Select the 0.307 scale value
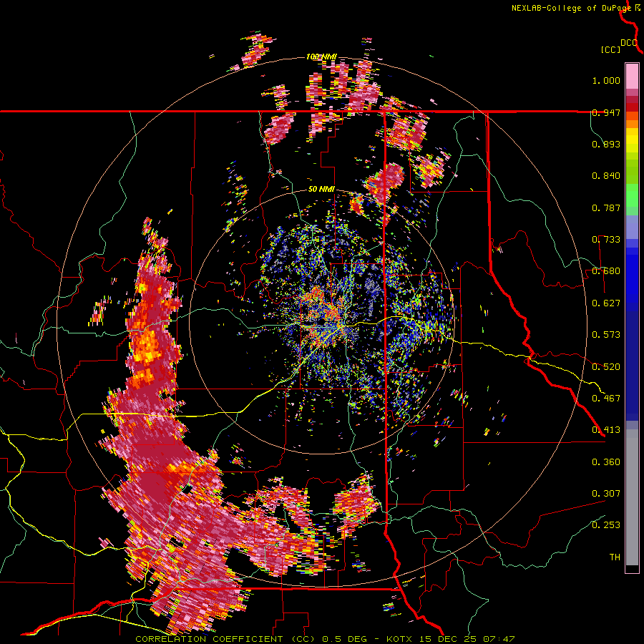This screenshot has height=644, width=644. point(606,493)
